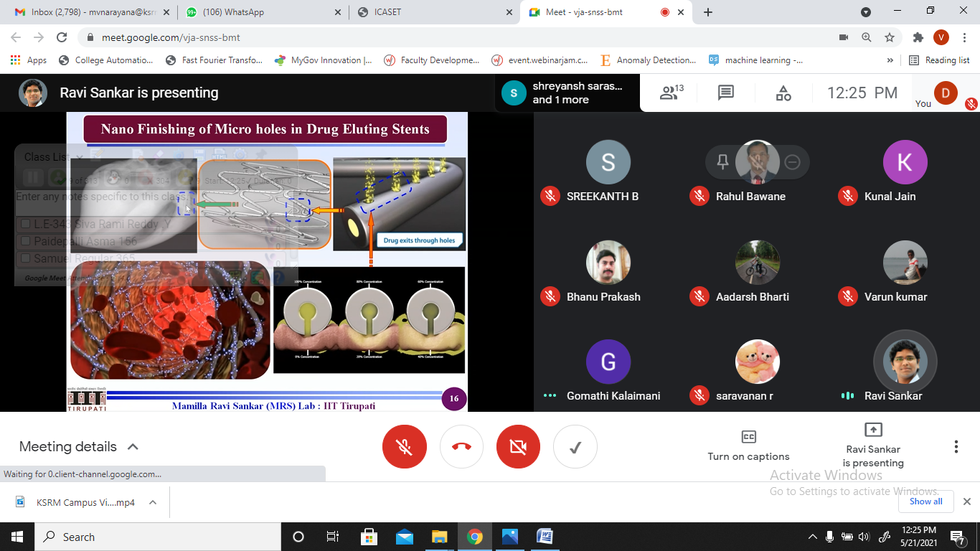Screen dimensions: 980x551
Task: Open the Ravi Sankar is presenting control
Action: [873, 446]
